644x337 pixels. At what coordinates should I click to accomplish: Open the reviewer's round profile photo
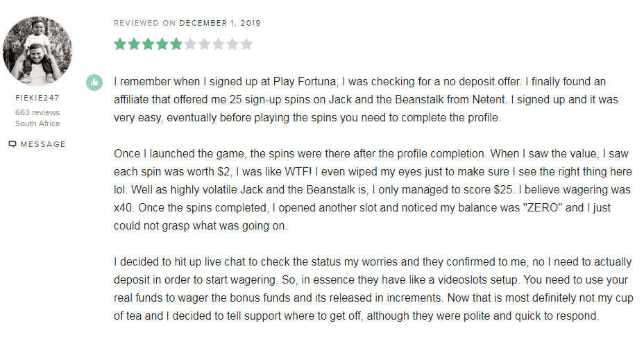click(x=37, y=51)
